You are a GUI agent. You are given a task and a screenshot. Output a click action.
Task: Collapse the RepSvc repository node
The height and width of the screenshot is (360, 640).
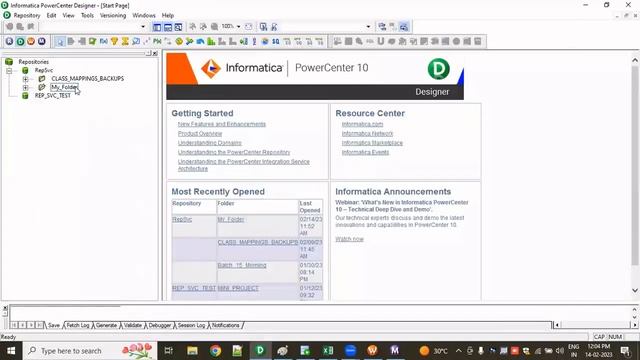coord(9,71)
